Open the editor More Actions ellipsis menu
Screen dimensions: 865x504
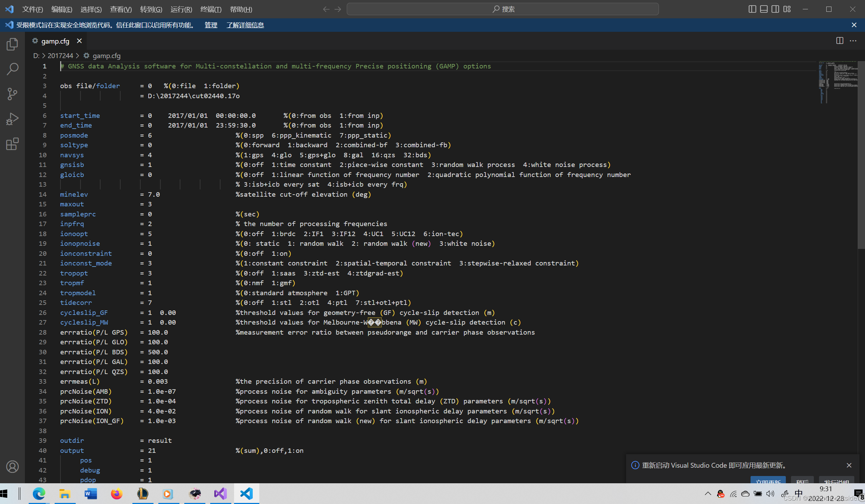(x=853, y=41)
